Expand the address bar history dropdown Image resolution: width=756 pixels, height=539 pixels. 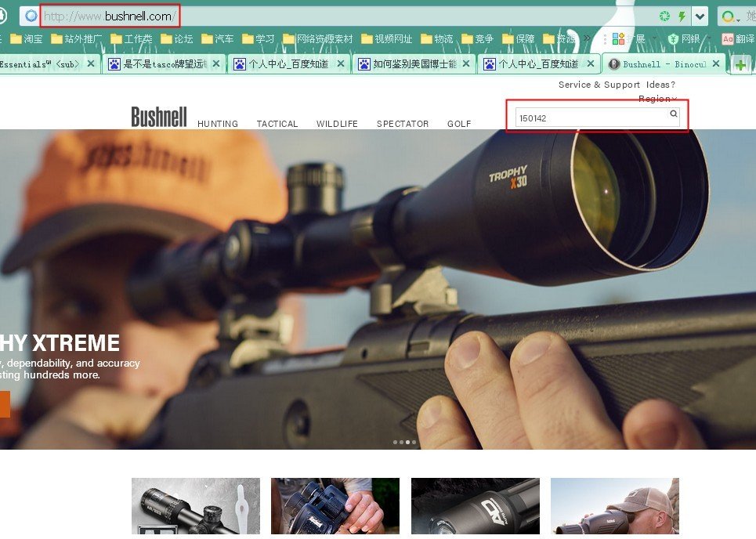(699, 16)
